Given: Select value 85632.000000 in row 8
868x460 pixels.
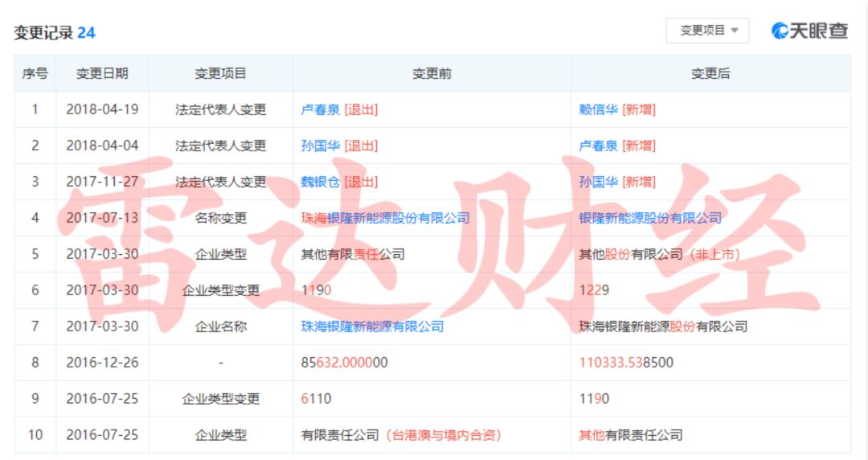Looking at the screenshot, I should tap(344, 363).
